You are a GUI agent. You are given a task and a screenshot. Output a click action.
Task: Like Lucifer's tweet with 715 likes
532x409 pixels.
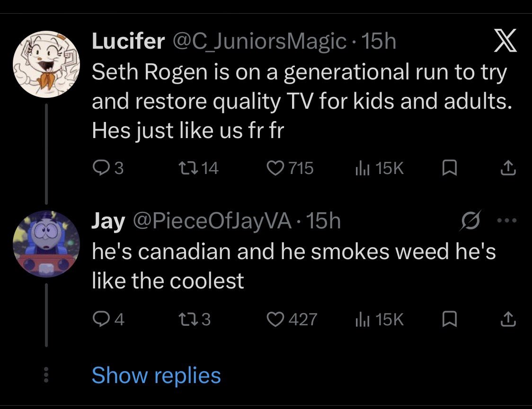[x=275, y=168]
